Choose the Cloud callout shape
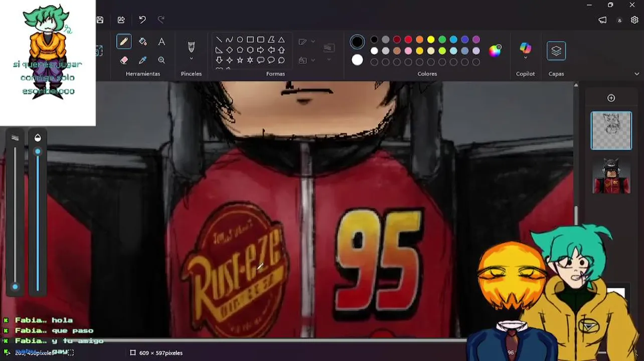The height and width of the screenshot is (361, 644). coord(281,60)
